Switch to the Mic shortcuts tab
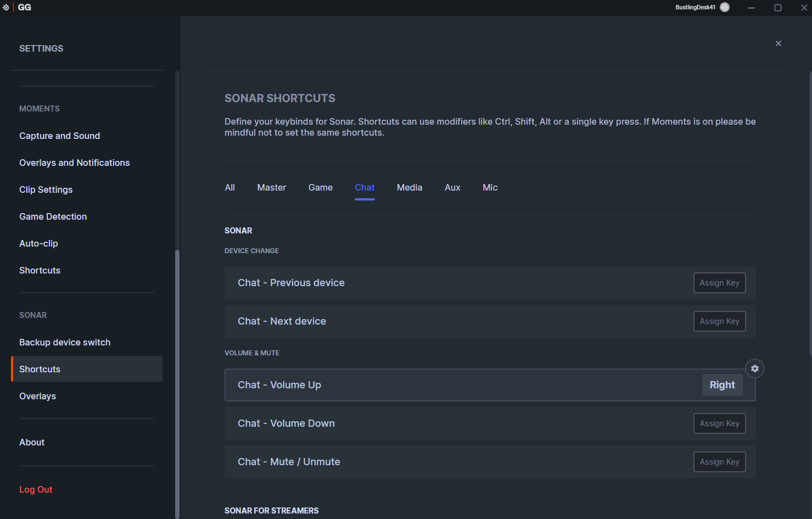The height and width of the screenshot is (519, 812). (490, 188)
